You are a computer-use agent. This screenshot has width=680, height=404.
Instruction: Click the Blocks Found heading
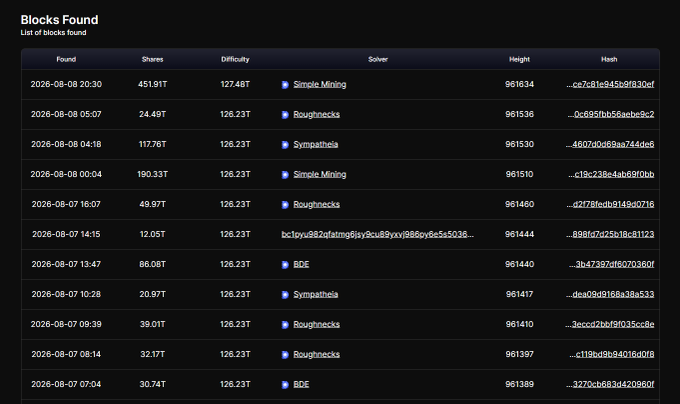click(59, 20)
